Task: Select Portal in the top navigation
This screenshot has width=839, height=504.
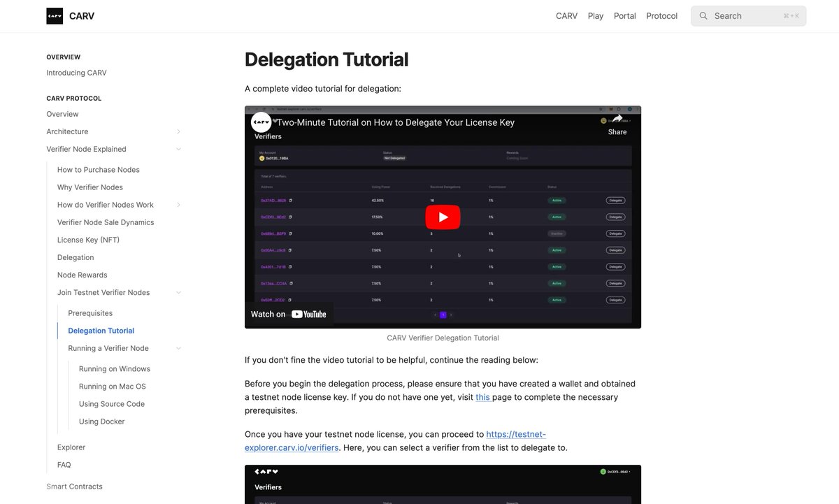Action: [624, 15]
